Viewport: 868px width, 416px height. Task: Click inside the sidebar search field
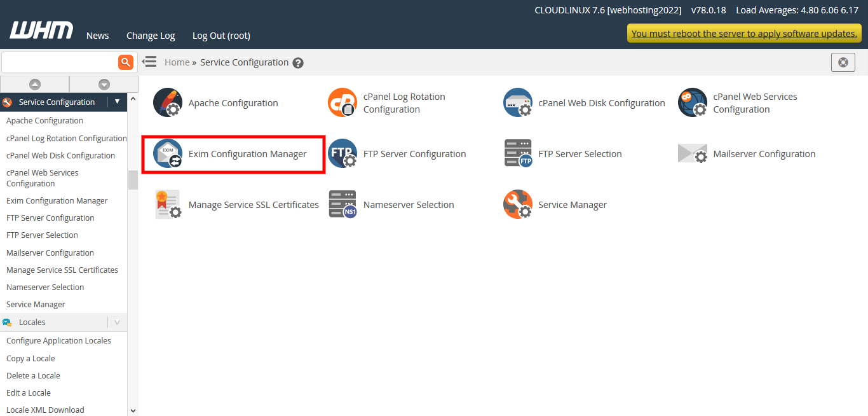pos(59,62)
